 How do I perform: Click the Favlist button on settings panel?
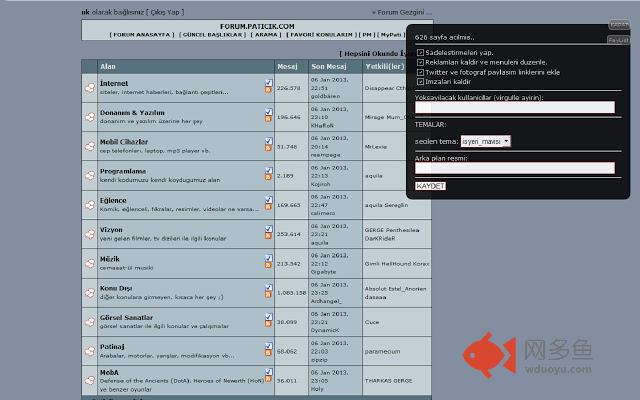pos(618,40)
